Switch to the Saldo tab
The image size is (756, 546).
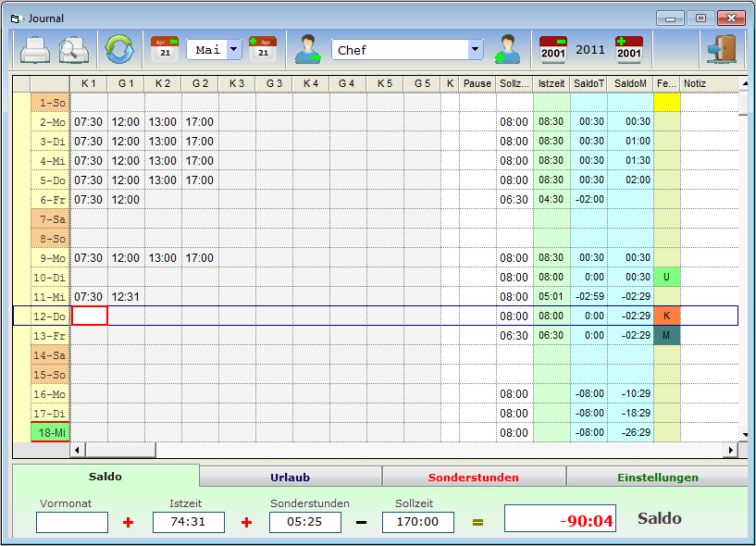coord(105,476)
